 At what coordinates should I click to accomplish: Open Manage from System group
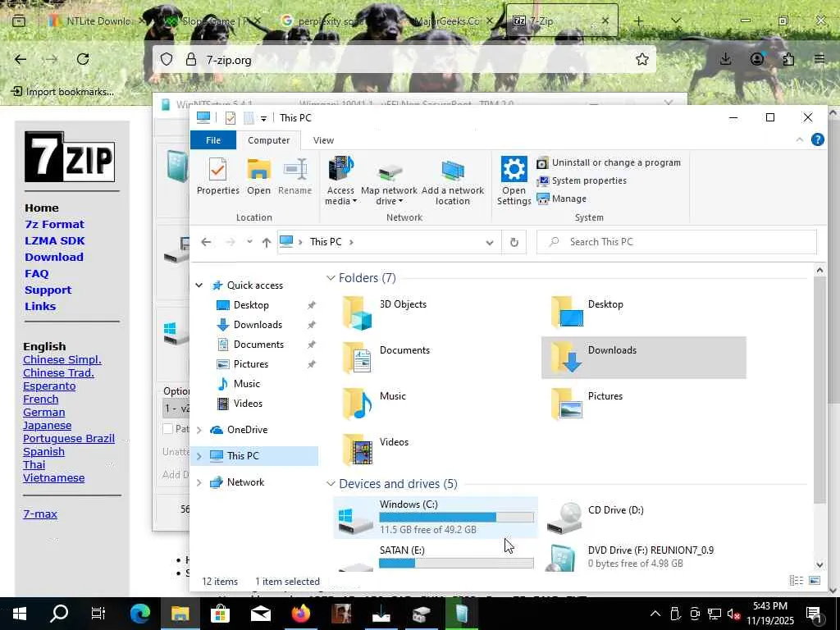[561, 199]
